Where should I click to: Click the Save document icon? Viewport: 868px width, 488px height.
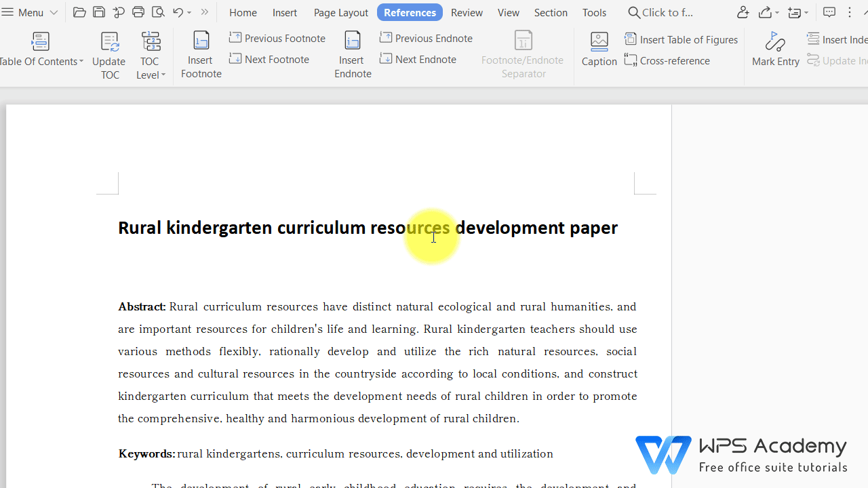click(x=99, y=12)
